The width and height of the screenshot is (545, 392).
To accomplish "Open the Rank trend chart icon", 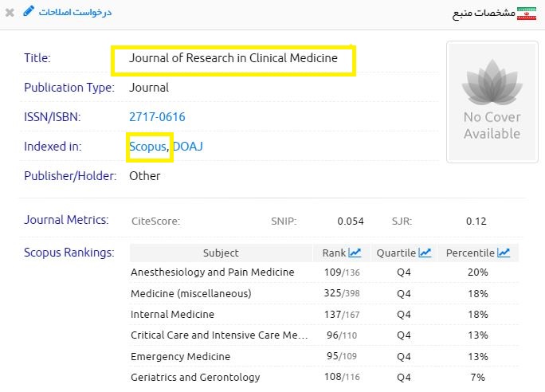I will pyautogui.click(x=355, y=253).
